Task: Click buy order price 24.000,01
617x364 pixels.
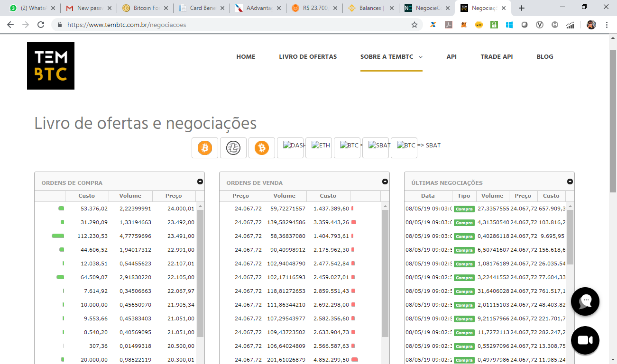Action: tap(181, 209)
